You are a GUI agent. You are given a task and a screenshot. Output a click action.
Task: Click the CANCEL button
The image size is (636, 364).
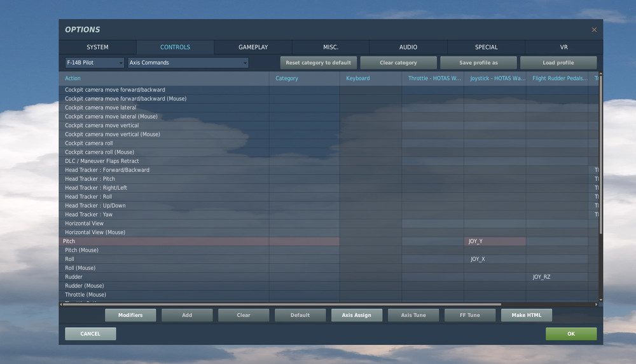pos(90,334)
